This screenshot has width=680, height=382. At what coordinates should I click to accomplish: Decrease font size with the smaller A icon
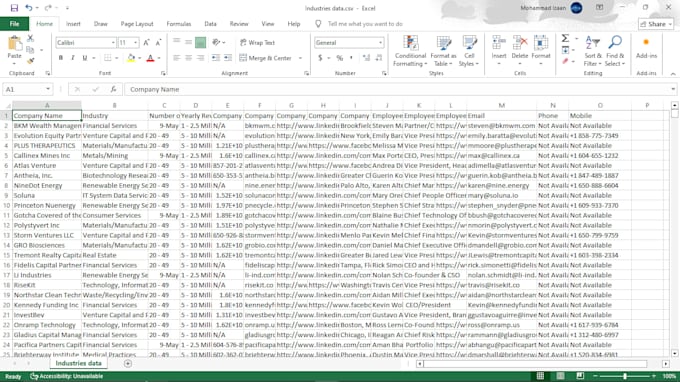[x=158, y=42]
